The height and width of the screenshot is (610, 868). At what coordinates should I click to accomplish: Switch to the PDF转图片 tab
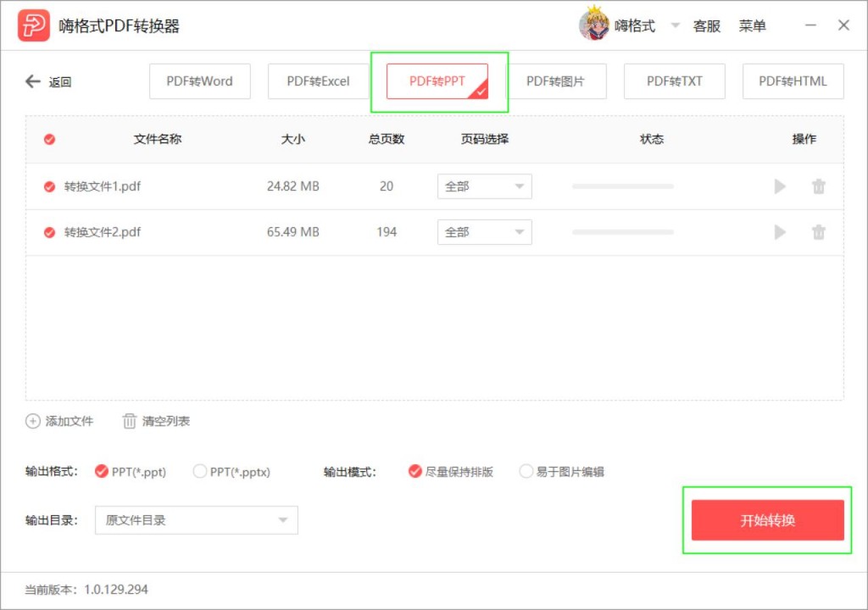[556, 81]
